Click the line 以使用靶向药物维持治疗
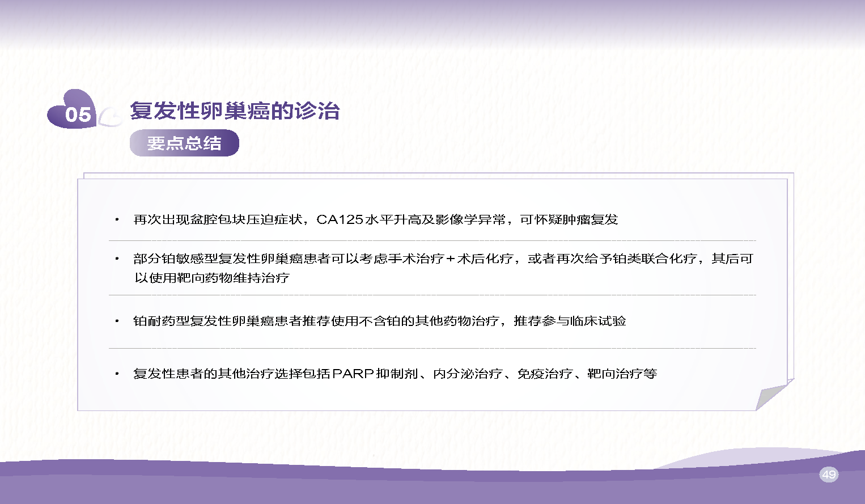The height and width of the screenshot is (504, 865). pos(211,278)
